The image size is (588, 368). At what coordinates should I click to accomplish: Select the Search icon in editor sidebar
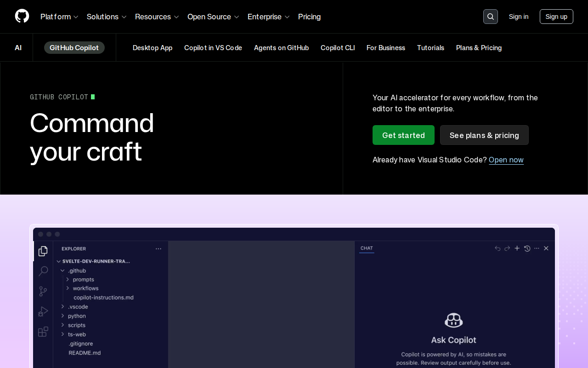(x=43, y=271)
